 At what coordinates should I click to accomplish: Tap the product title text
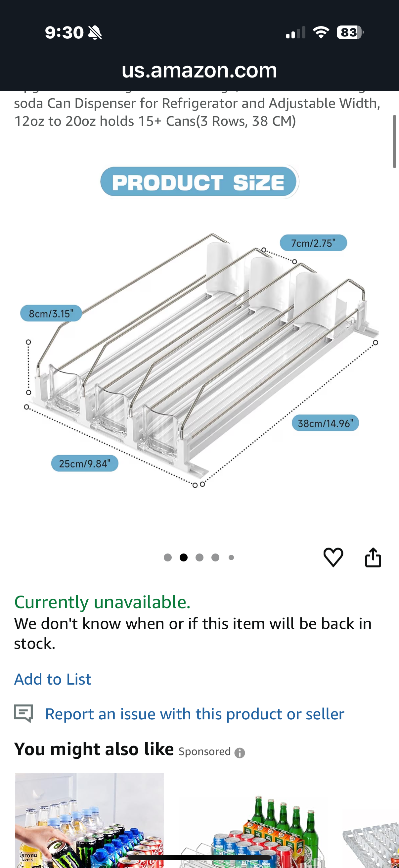[x=197, y=112]
